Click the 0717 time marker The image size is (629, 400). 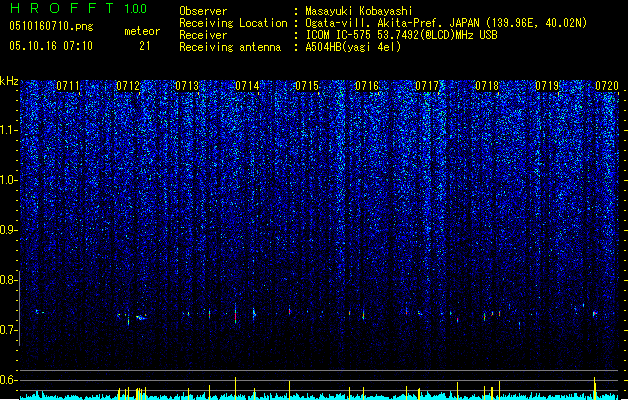(427, 86)
